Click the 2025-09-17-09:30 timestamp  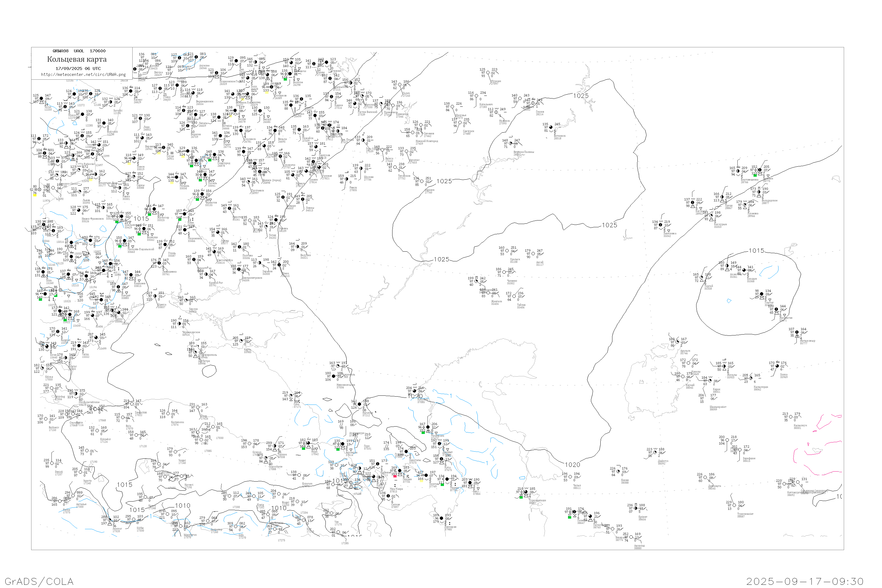coord(805,581)
